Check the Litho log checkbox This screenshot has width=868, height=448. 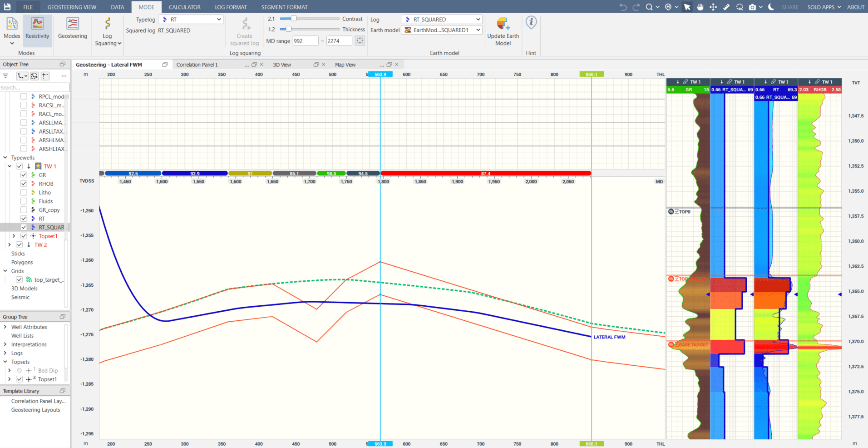click(24, 192)
